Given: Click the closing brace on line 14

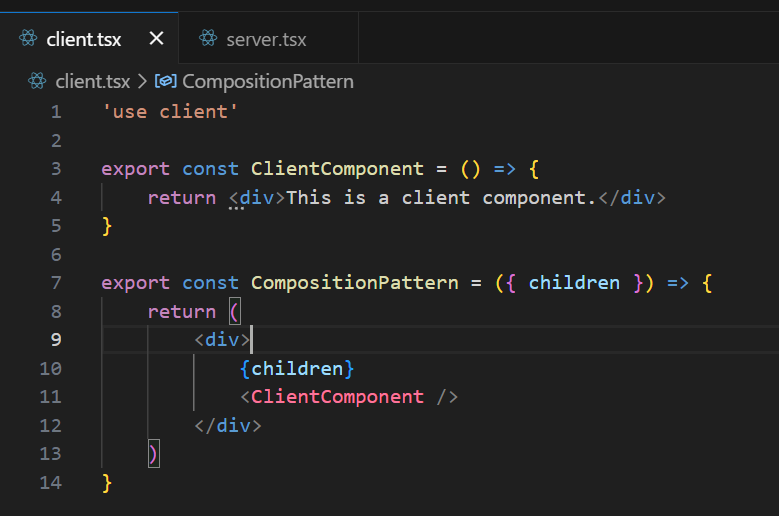Looking at the screenshot, I should [x=107, y=483].
